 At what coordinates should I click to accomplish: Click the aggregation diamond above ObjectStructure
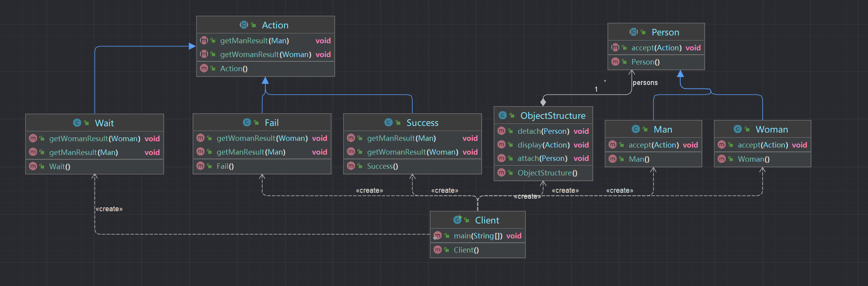[543, 102]
